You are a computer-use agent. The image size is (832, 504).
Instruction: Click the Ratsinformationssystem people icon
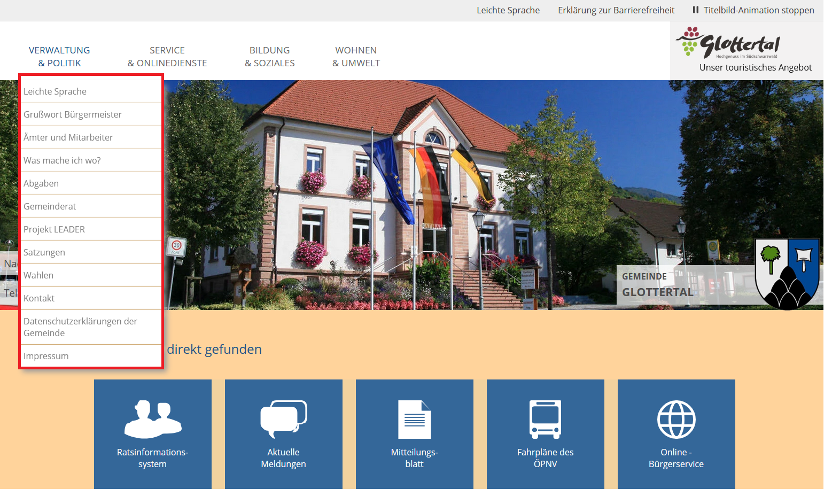153,419
